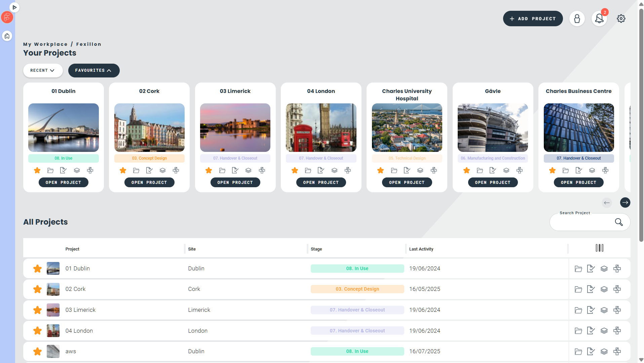Open Project for 03 Limerick card
The width and height of the screenshot is (644, 363).
(x=235, y=183)
